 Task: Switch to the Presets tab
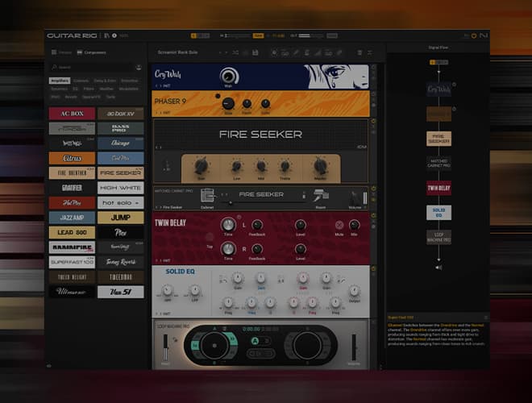pyautogui.click(x=62, y=52)
